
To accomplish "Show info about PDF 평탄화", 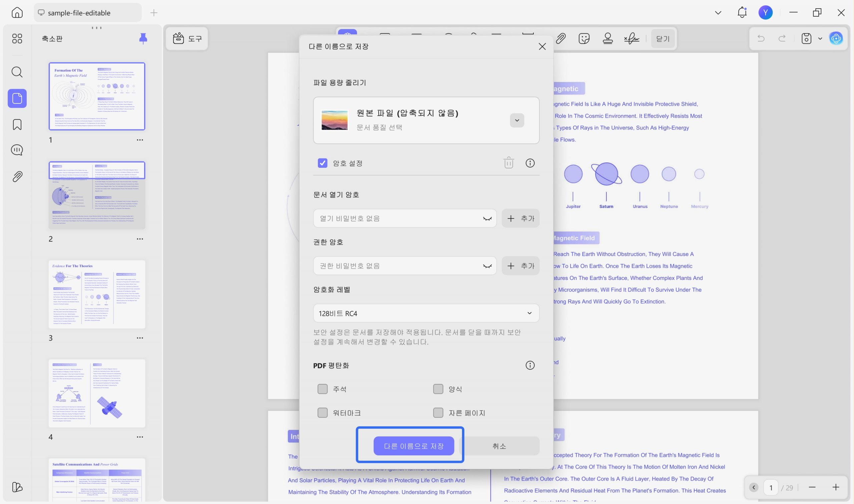I will (x=530, y=365).
